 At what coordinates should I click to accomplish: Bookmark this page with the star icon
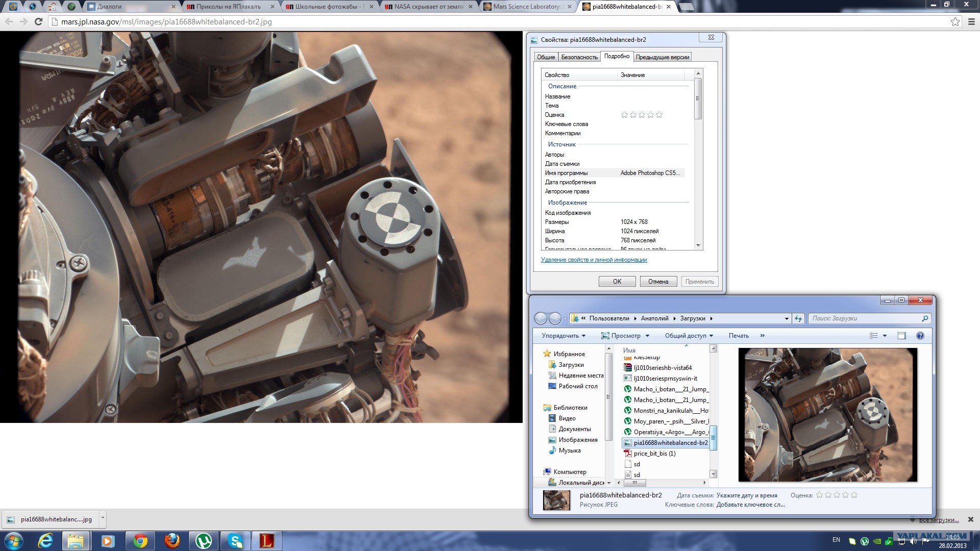(x=955, y=21)
